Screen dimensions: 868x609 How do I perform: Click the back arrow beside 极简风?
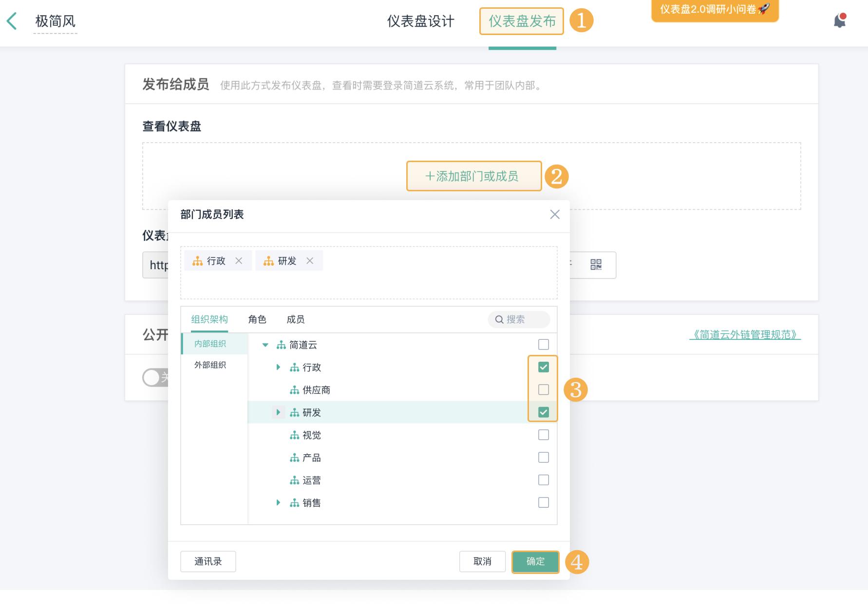click(x=12, y=21)
